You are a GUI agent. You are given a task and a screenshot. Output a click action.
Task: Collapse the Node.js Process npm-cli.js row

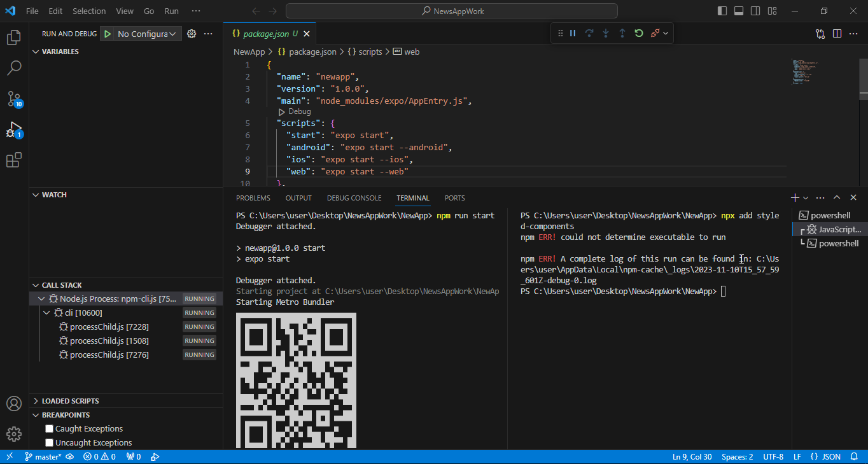pyautogui.click(x=41, y=299)
